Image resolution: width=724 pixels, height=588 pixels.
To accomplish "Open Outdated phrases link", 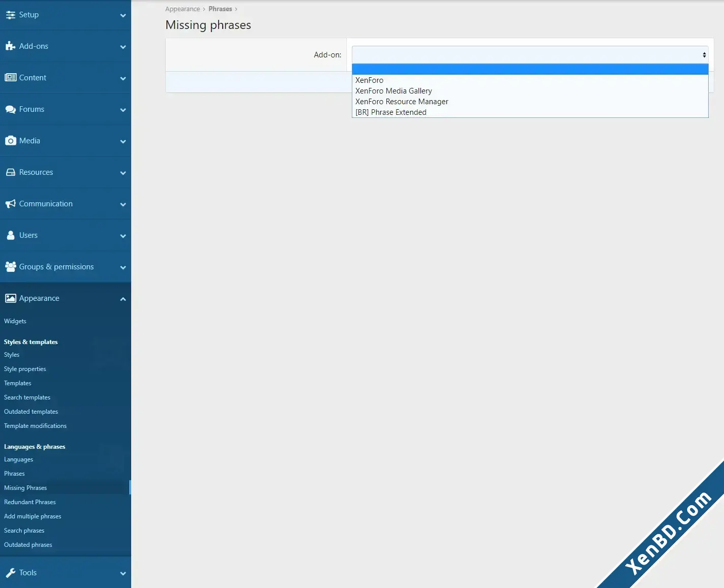I will 28,545.
